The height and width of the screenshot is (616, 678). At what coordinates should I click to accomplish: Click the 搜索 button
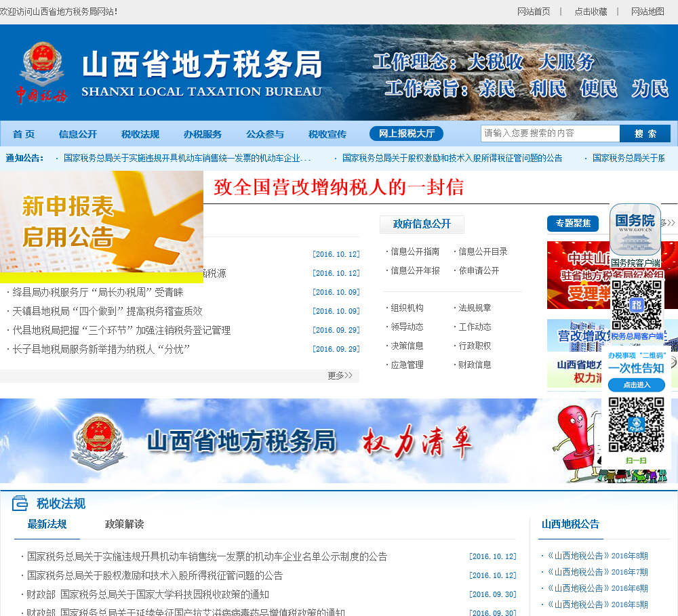click(645, 134)
